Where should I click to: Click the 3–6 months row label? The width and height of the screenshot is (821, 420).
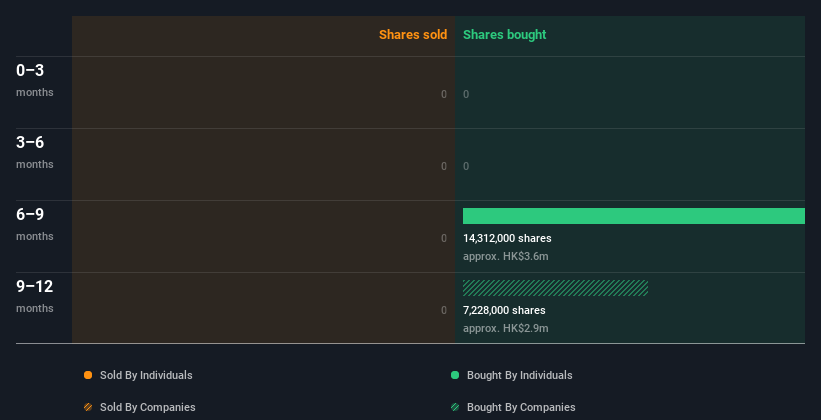[x=35, y=152]
